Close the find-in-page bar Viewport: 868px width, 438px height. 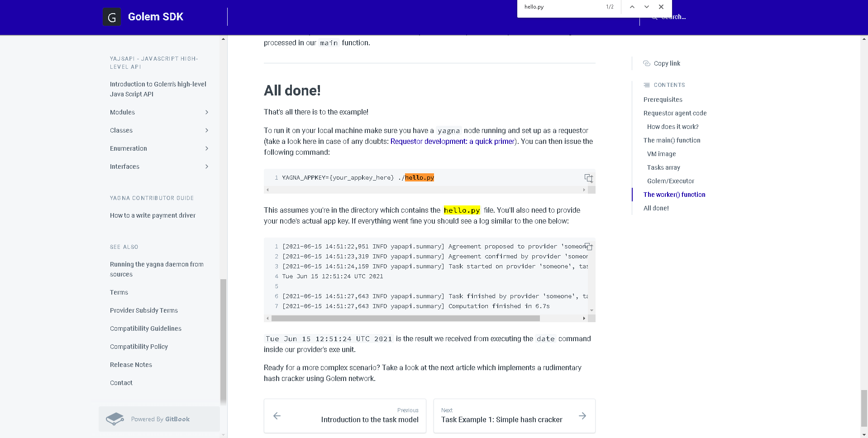(661, 7)
